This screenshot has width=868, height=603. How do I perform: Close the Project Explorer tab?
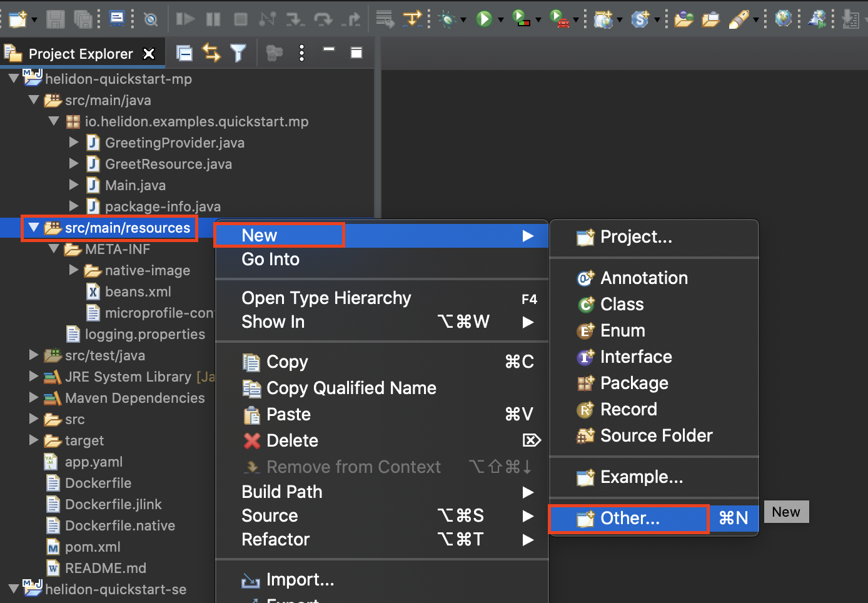(x=149, y=54)
